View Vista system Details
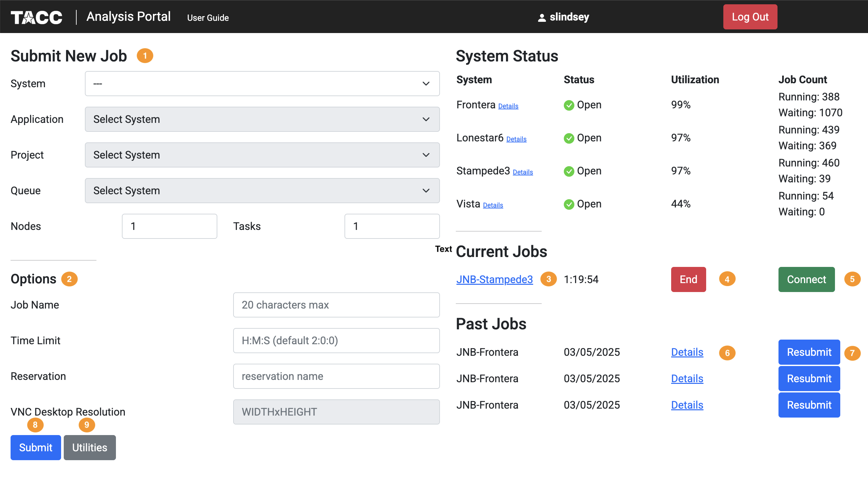Screen dimensions: 868x479 (493, 205)
